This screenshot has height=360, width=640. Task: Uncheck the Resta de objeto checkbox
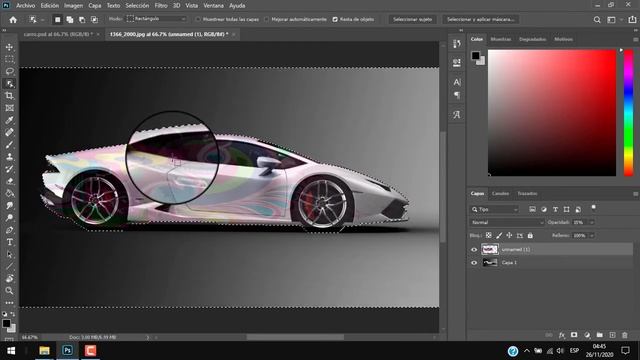click(x=335, y=19)
